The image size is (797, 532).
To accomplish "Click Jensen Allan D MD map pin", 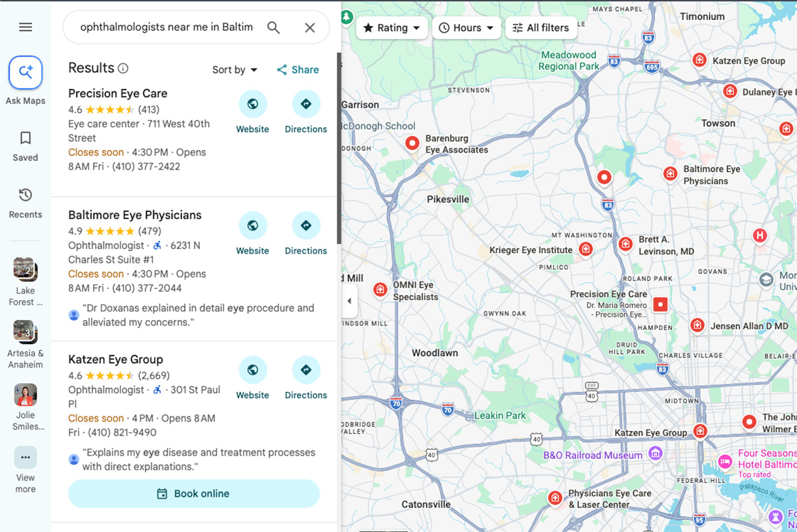I will [x=697, y=325].
